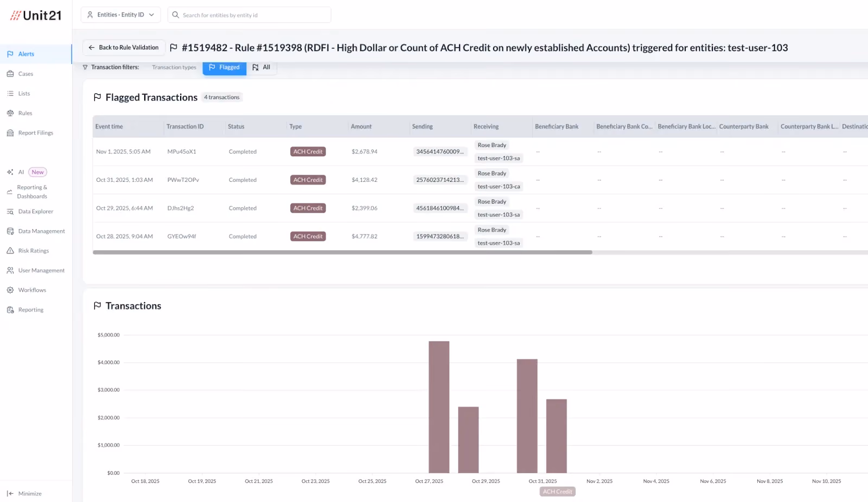Open the test-user-103-sa link, Nov 1 row

(499, 158)
